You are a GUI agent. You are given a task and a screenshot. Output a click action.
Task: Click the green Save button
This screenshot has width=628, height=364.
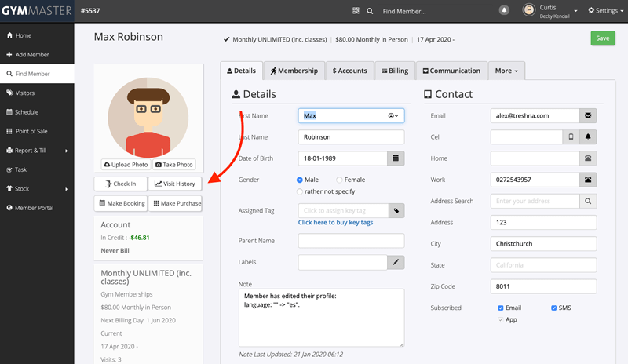602,38
